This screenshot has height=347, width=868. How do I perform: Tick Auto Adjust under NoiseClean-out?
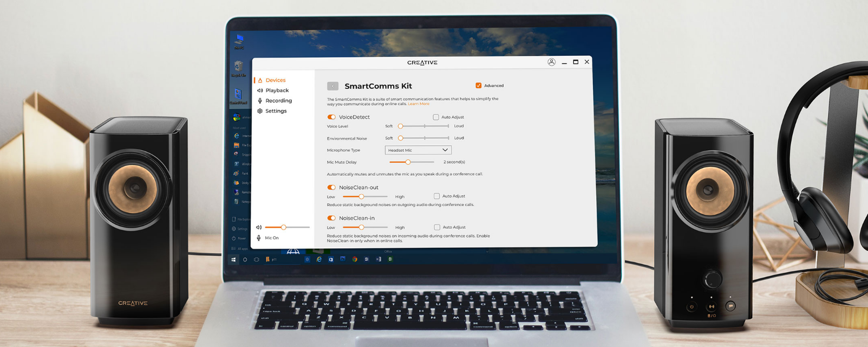pyautogui.click(x=437, y=196)
